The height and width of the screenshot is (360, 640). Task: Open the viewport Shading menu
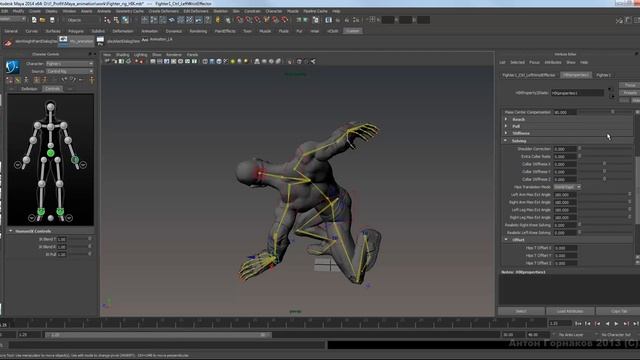[122, 54]
